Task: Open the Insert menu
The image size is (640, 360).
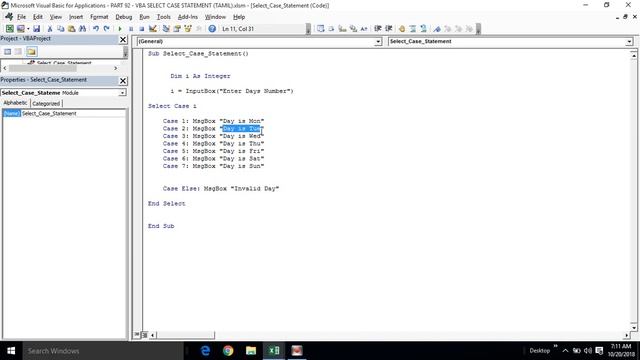Action: [x=76, y=17]
